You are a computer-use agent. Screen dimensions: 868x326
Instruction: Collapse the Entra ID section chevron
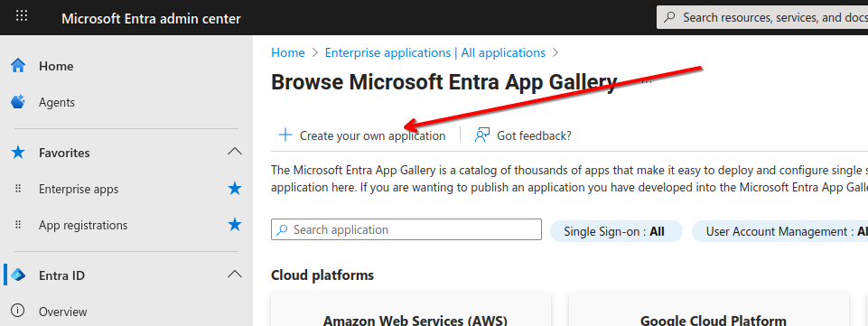tap(235, 274)
